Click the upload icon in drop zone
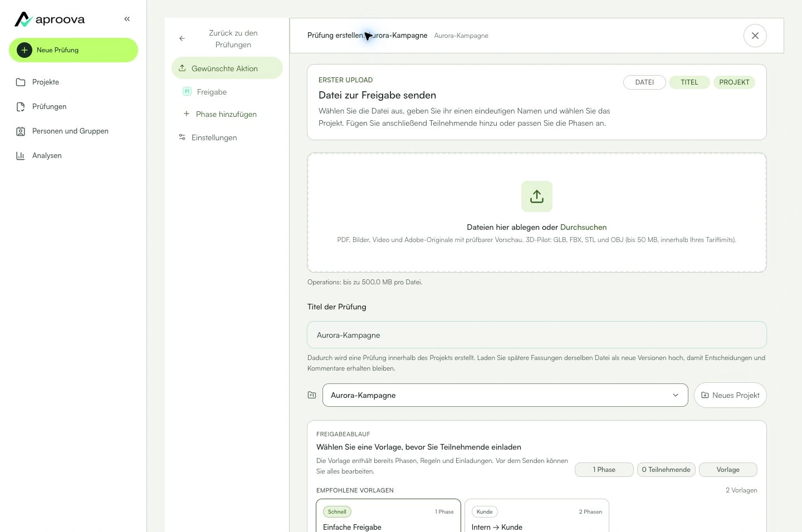The width and height of the screenshot is (802, 532). click(537, 196)
